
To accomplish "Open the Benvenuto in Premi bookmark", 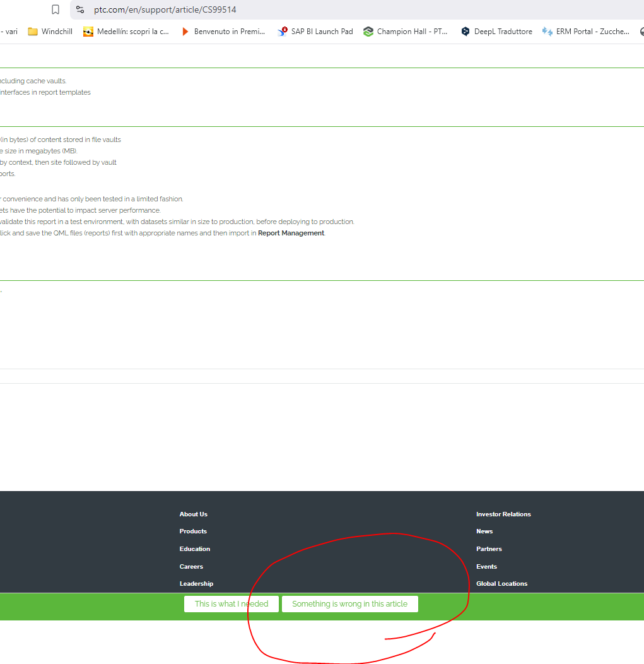I will point(223,31).
